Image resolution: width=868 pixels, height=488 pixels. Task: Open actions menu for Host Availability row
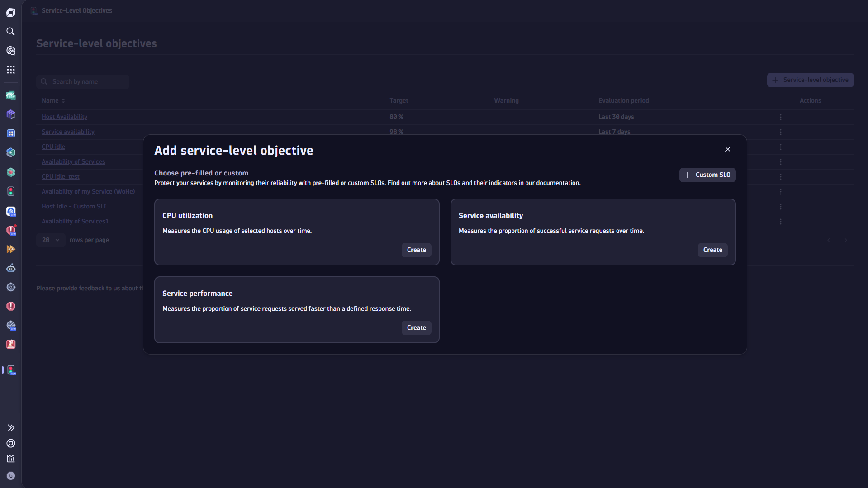pos(781,117)
